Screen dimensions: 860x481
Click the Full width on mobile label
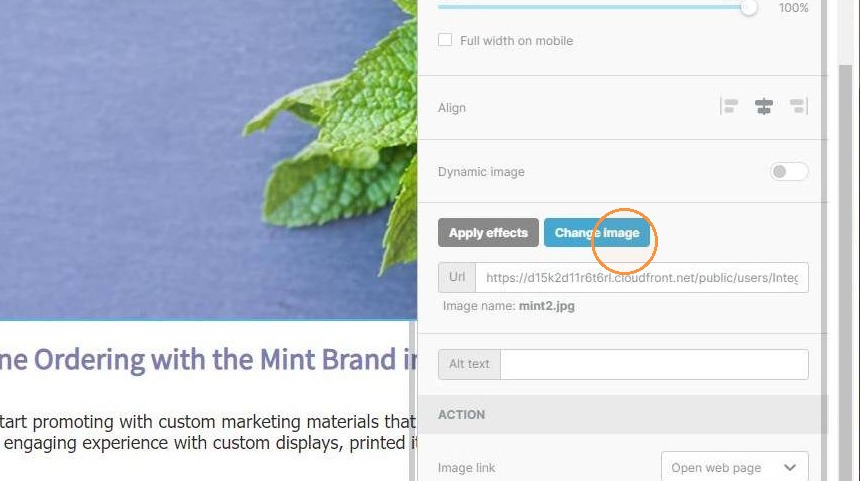[x=516, y=41]
